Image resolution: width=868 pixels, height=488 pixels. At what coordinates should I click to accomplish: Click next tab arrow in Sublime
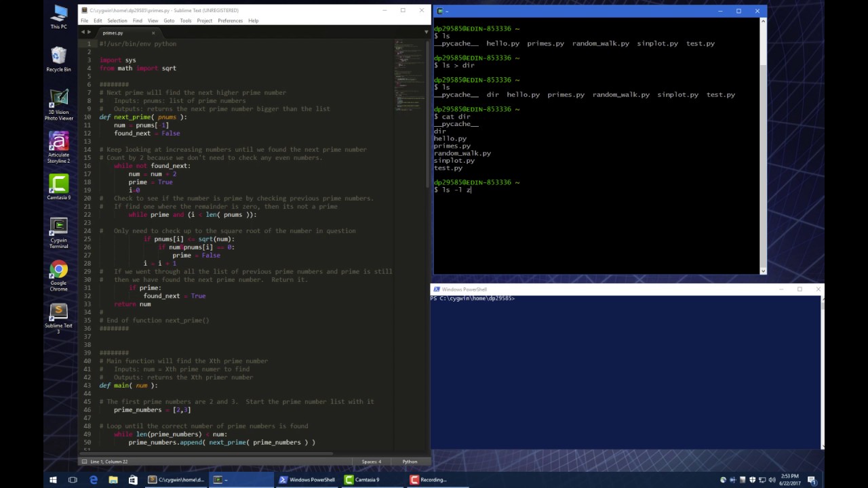89,33
